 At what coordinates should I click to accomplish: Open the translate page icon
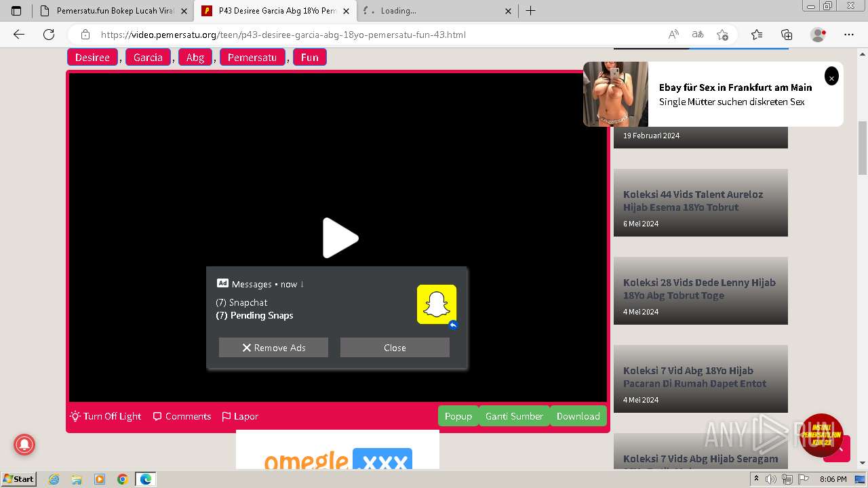(x=698, y=35)
